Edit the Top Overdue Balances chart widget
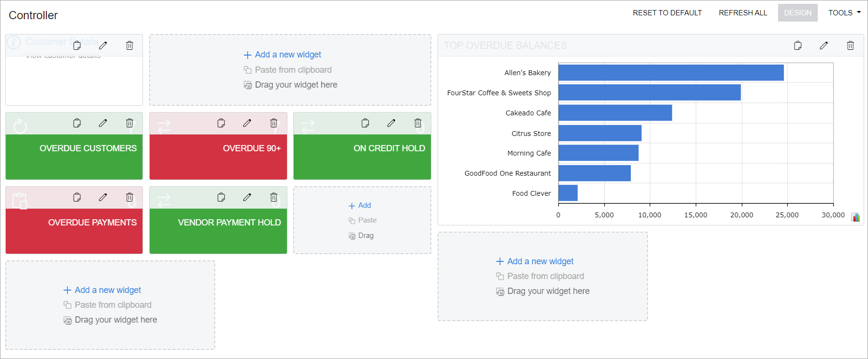868x359 pixels. [x=824, y=45]
